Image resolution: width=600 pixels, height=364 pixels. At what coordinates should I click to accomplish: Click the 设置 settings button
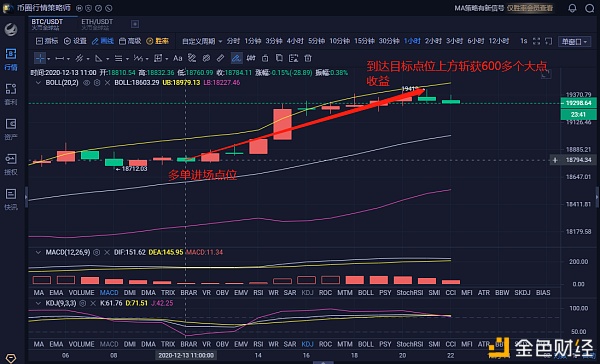click(x=75, y=41)
